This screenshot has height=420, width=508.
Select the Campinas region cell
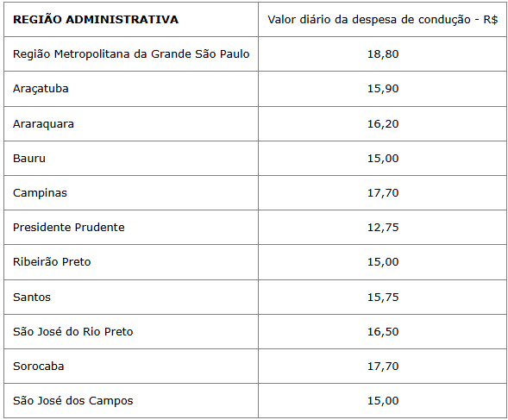[x=131, y=193]
